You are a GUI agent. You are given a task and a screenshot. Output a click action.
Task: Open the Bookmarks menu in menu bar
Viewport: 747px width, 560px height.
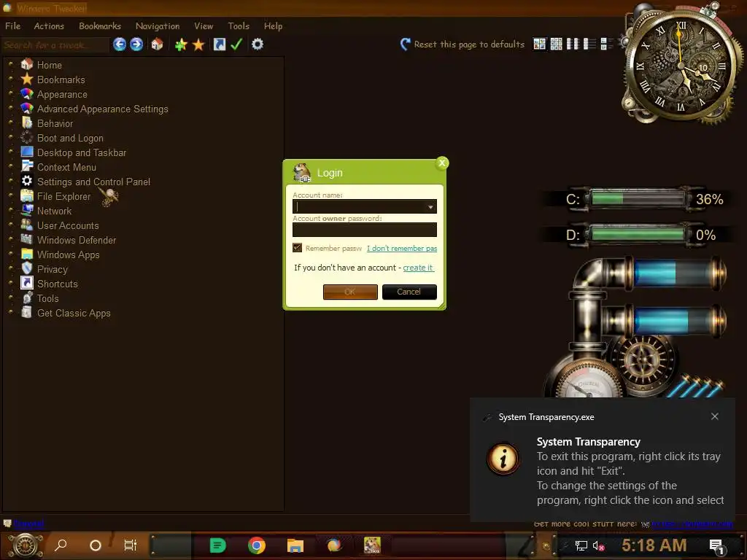pyautogui.click(x=99, y=26)
